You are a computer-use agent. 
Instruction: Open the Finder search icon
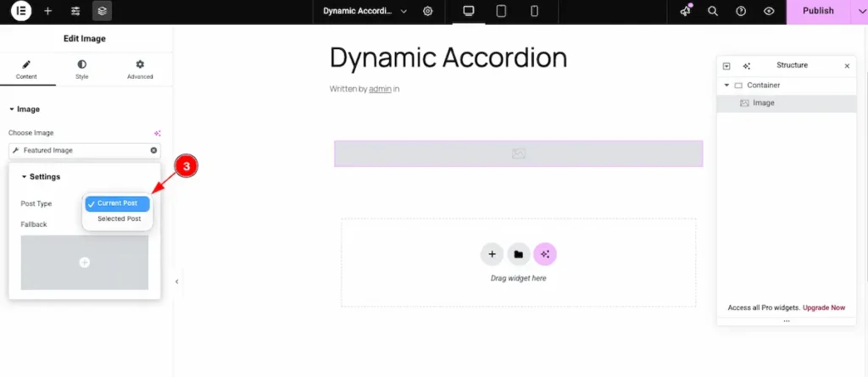pyautogui.click(x=713, y=11)
